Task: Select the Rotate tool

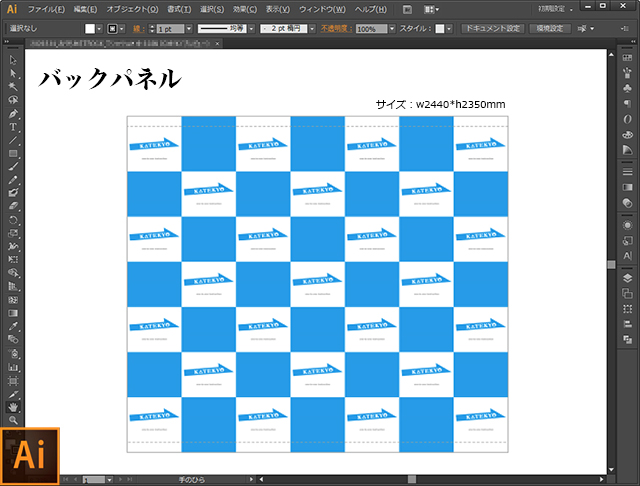Action: pyautogui.click(x=13, y=220)
